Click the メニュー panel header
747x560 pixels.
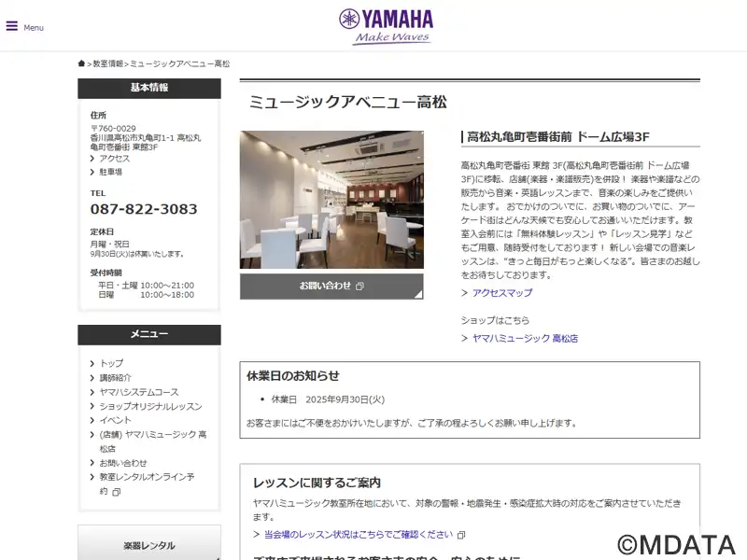click(x=149, y=334)
